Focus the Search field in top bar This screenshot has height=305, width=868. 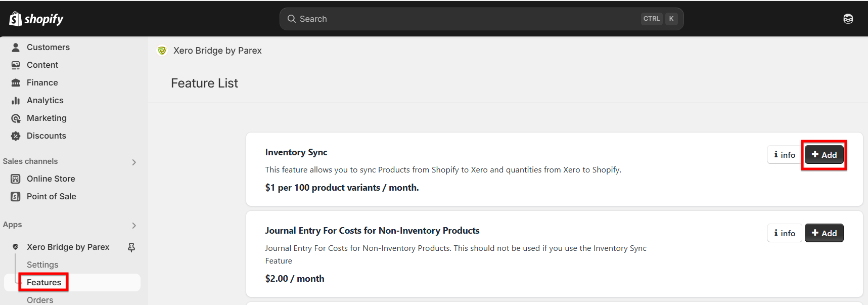click(481, 19)
